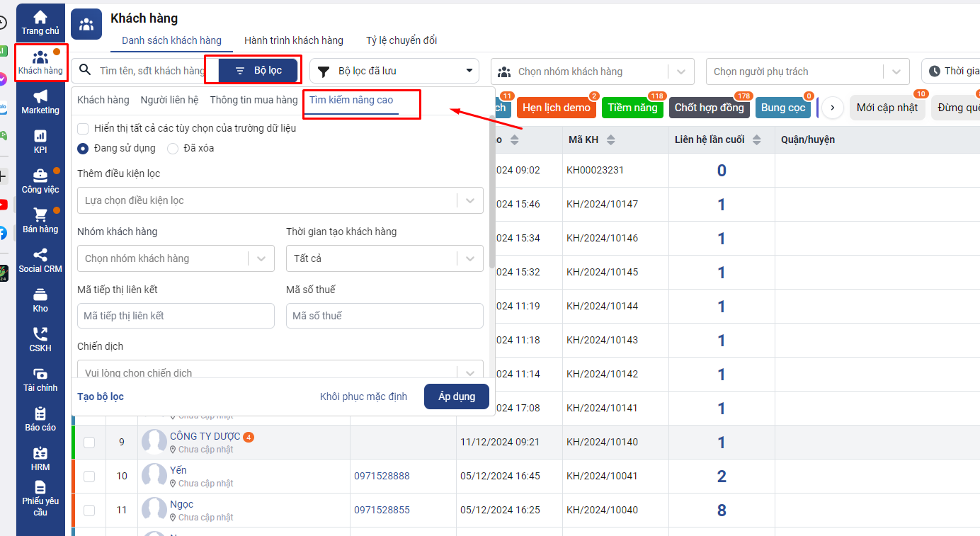Open Trang chủ home icon in sidebar
The width and height of the screenshot is (980, 536).
coord(40,22)
